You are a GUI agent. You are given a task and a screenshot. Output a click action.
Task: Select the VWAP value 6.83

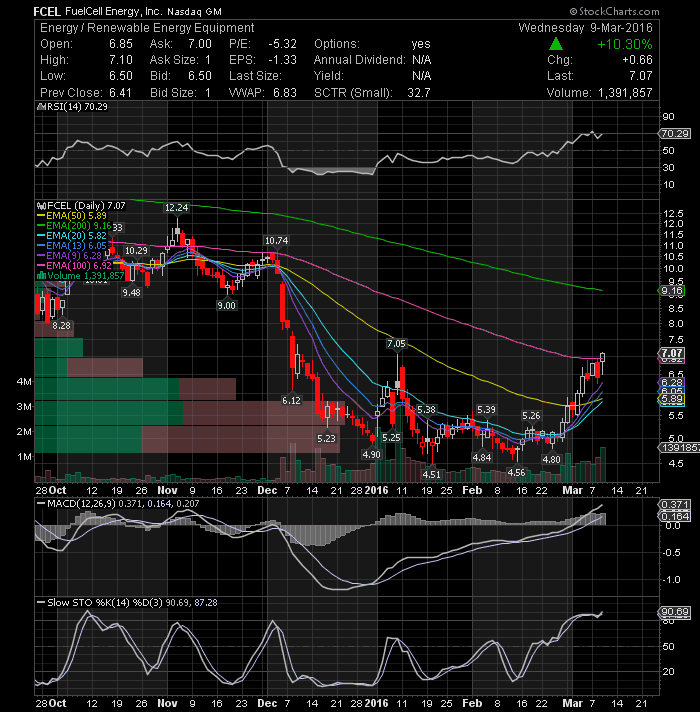(x=285, y=93)
